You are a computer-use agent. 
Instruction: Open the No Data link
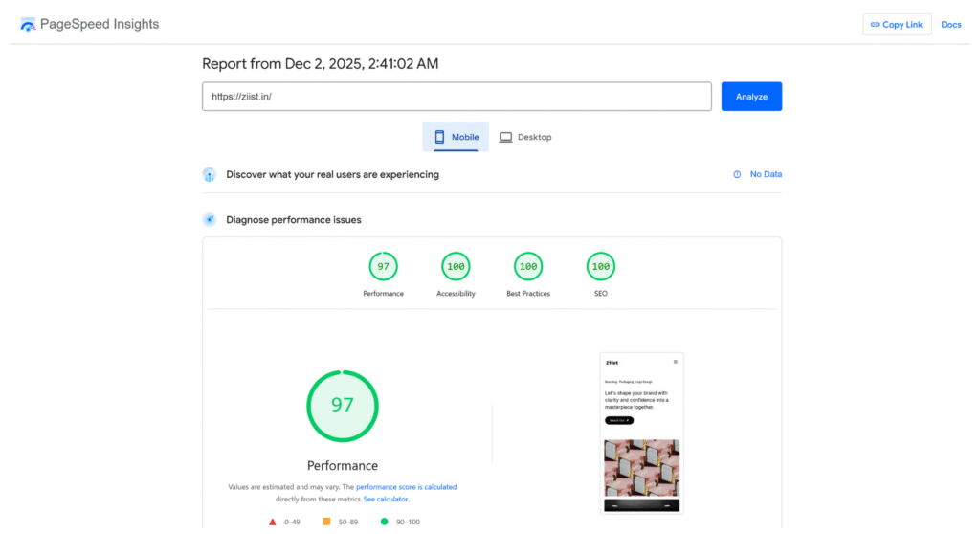[x=766, y=174]
